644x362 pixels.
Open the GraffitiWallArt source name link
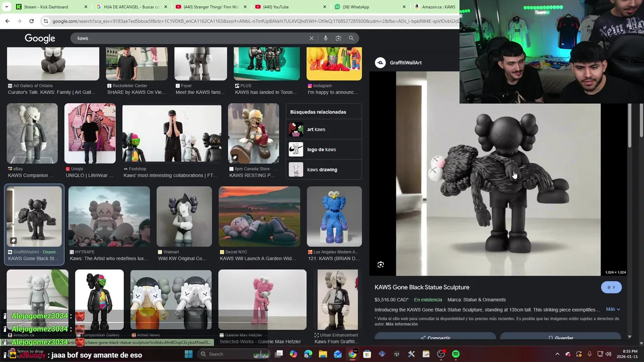(406, 62)
